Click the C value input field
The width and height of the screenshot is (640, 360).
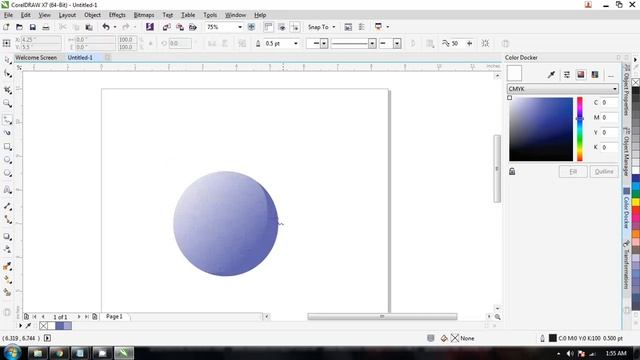(x=609, y=102)
